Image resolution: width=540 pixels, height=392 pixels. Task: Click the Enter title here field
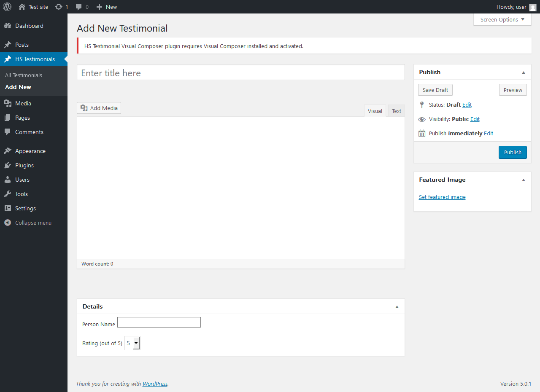pos(241,72)
